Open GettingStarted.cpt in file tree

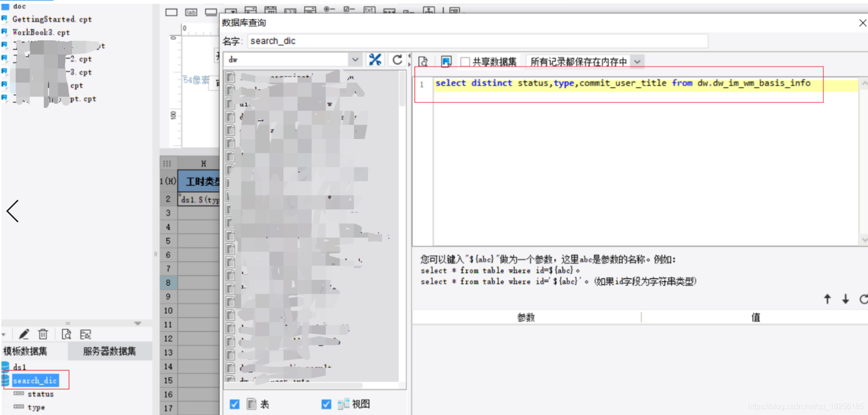(x=52, y=19)
